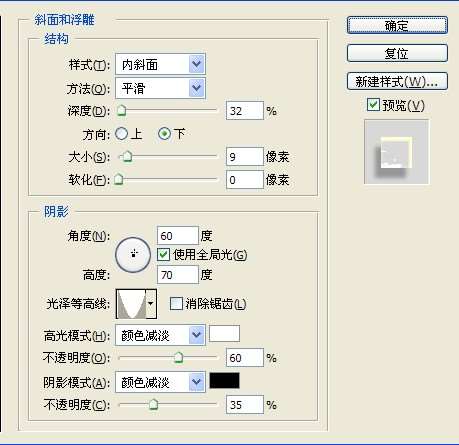Open the 样式 内斜面 dropdown
459x445 pixels.
click(x=160, y=64)
